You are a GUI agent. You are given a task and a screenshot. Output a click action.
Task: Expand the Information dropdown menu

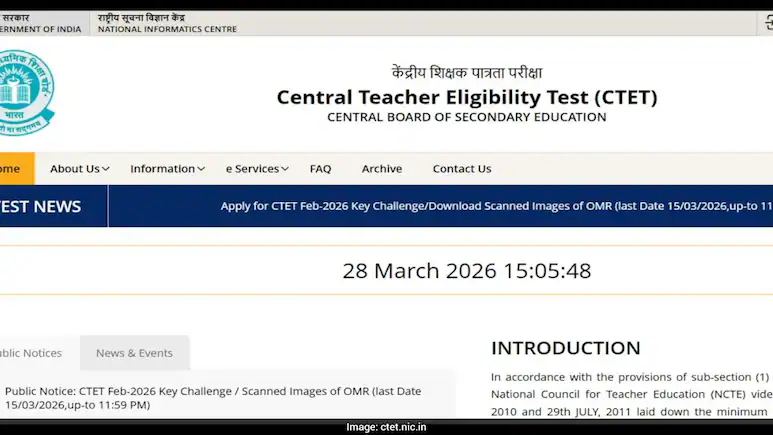coord(167,169)
